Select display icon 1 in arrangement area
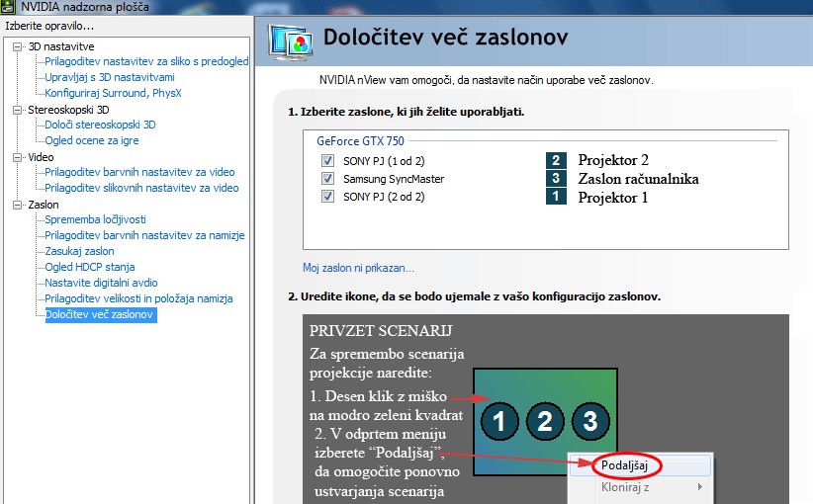This screenshot has width=813, height=504. (x=499, y=421)
